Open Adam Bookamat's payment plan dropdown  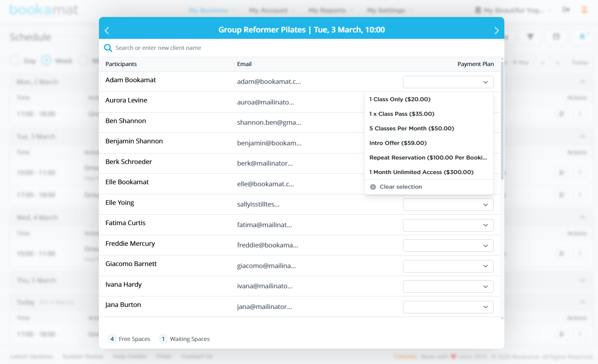[x=448, y=82]
